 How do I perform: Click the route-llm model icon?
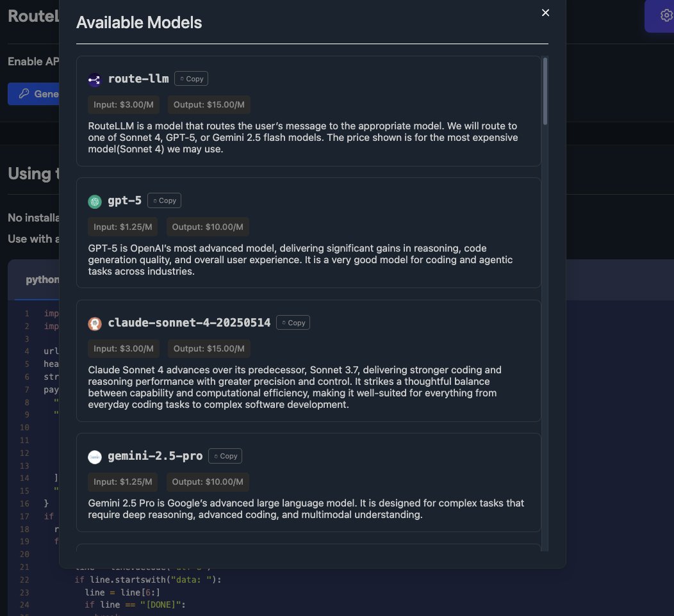(x=95, y=79)
